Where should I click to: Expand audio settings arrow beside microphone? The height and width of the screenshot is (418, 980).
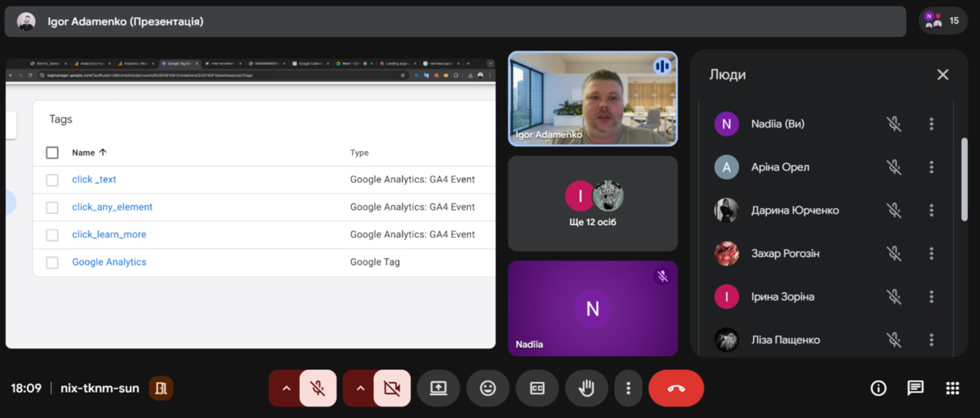pyautogui.click(x=285, y=389)
